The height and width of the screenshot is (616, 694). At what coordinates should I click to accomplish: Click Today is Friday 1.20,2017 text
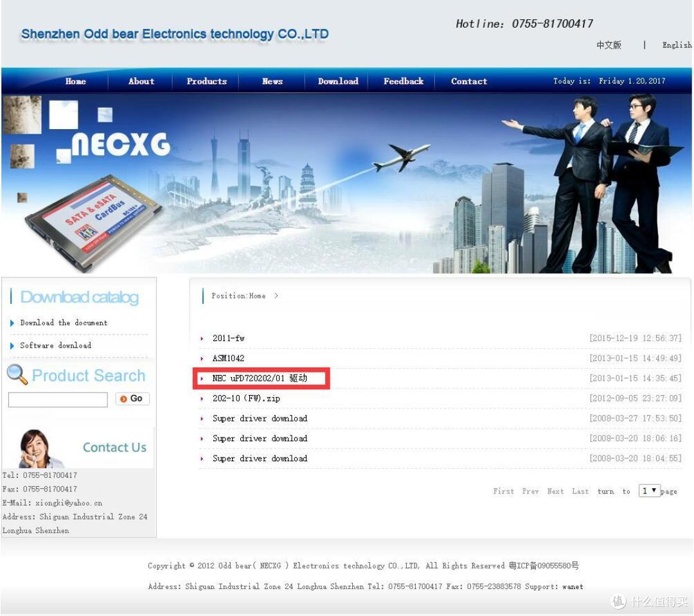coord(609,81)
